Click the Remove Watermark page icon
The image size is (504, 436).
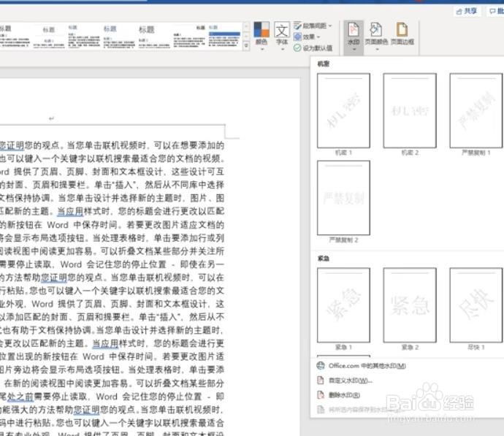(321, 395)
